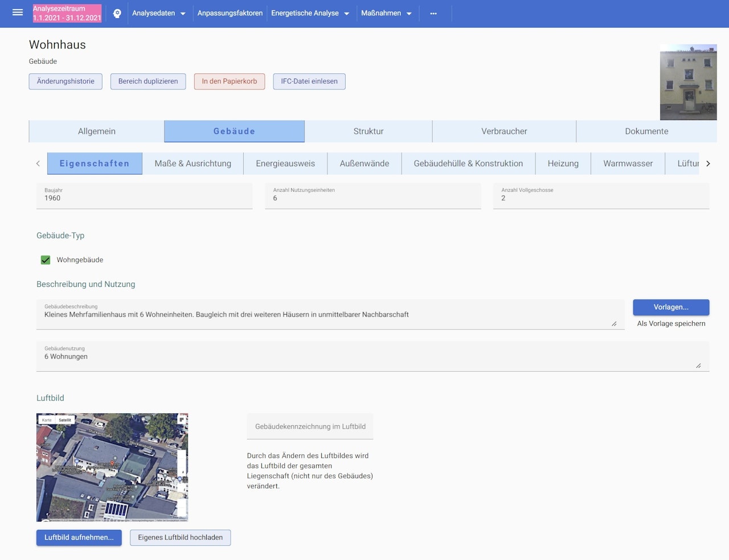Image resolution: width=729 pixels, height=560 pixels.
Task: Click the building photo thumbnail
Action: [688, 83]
